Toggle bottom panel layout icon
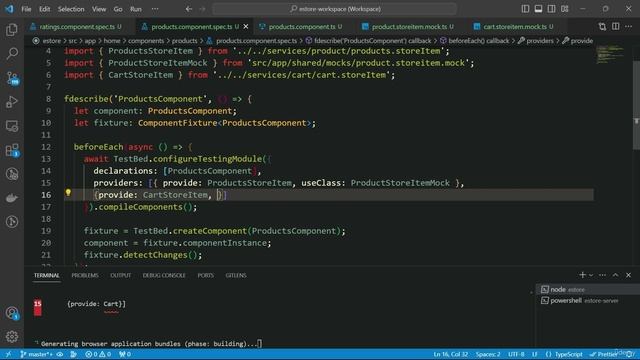 pos(538,9)
